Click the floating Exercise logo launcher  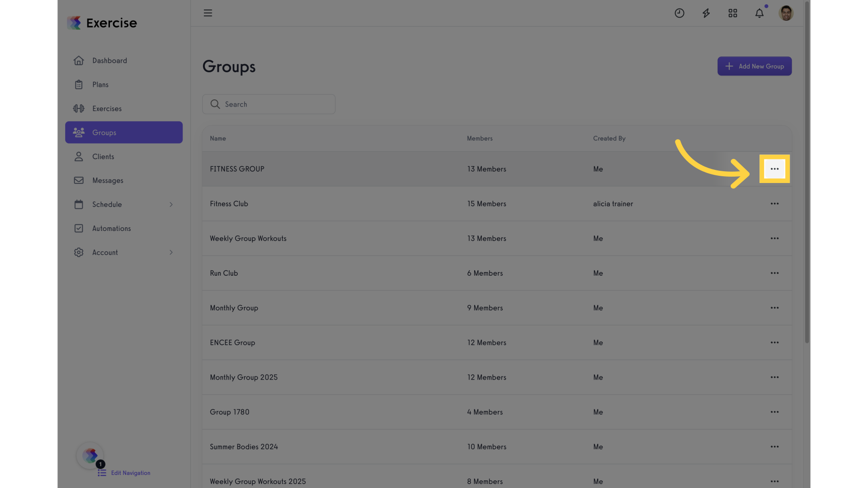[90, 455]
